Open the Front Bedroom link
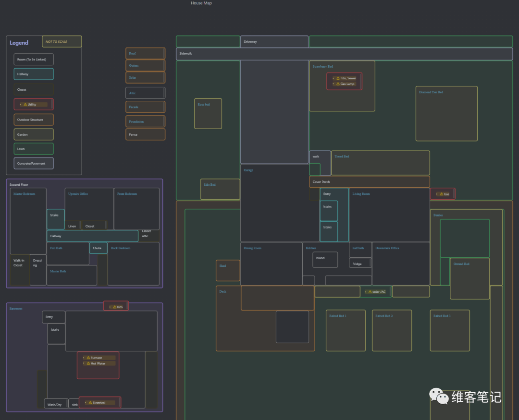519x420 pixels. 127,194
